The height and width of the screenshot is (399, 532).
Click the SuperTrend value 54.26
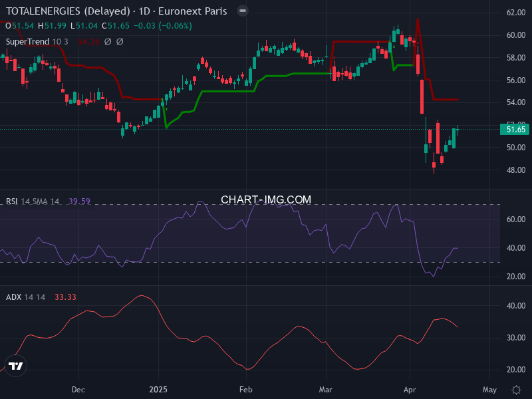88,42
